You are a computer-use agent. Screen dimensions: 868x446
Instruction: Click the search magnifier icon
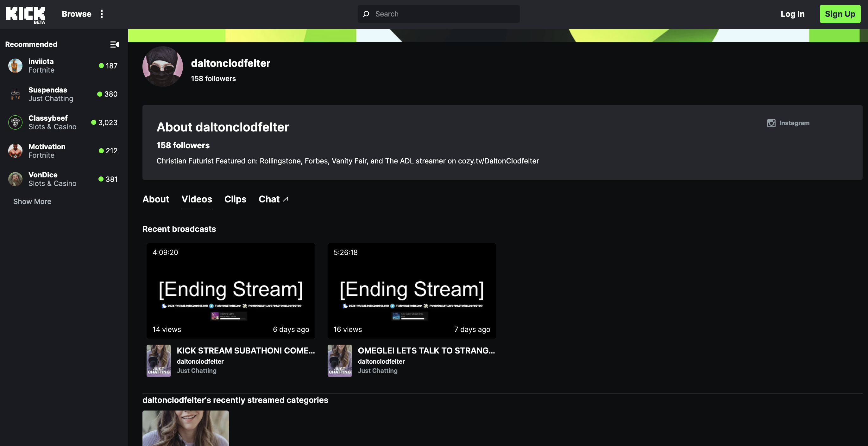point(366,14)
